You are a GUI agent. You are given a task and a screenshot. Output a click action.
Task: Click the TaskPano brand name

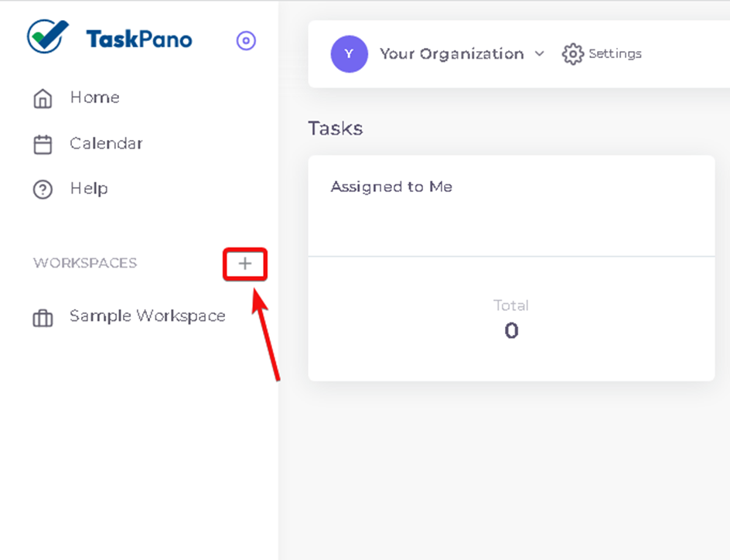pyautogui.click(x=138, y=39)
